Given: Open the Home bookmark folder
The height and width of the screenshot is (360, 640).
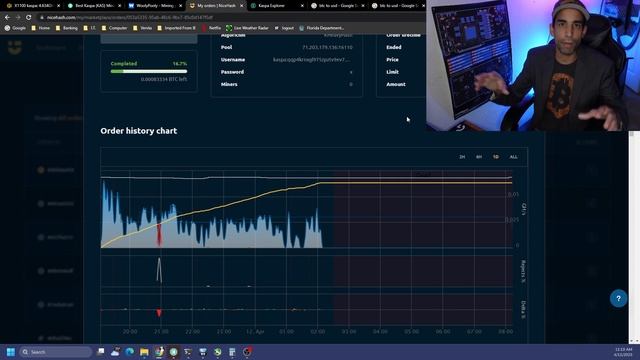Looking at the screenshot, I should click(41, 28).
